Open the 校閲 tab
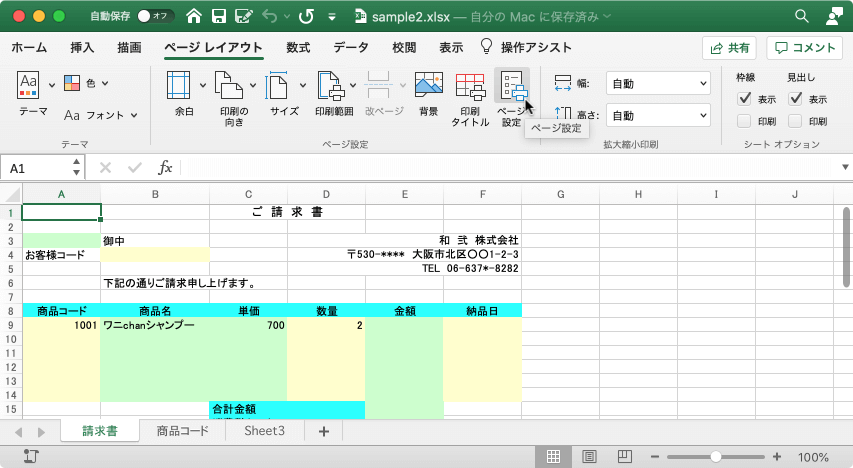The height and width of the screenshot is (468, 853). [x=404, y=48]
